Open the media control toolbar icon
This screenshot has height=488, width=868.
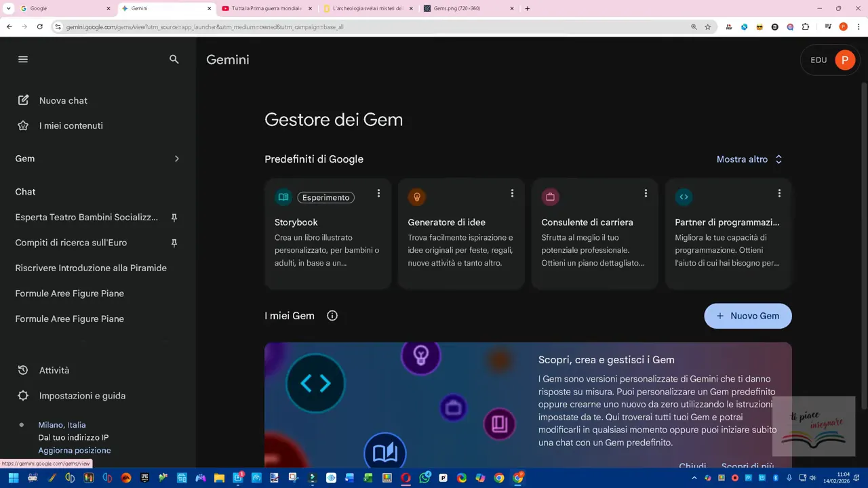coord(829,27)
